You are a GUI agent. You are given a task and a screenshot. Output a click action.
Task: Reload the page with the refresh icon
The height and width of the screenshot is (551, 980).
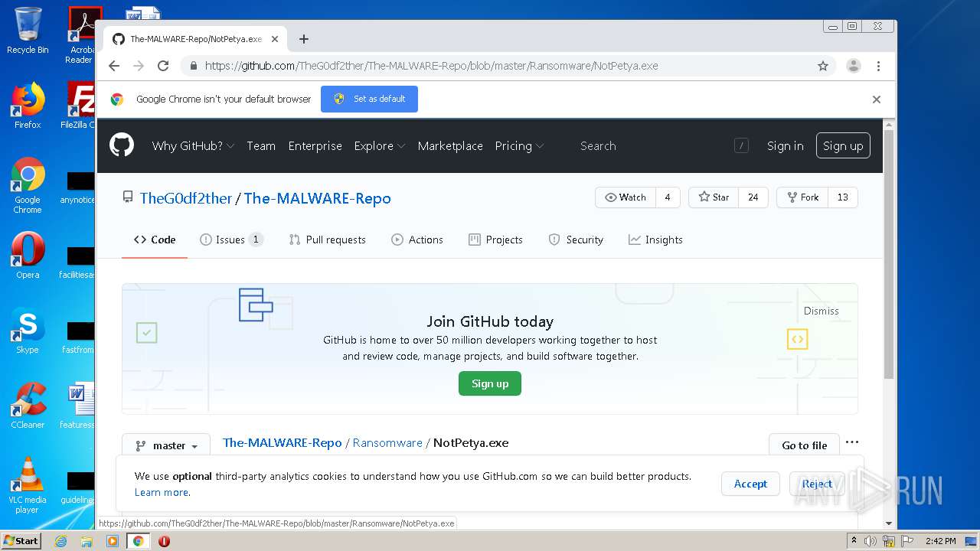pos(163,66)
